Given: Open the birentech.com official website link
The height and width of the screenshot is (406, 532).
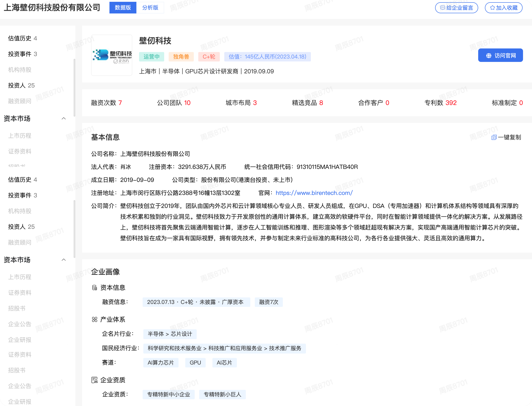Looking at the screenshot, I should [x=314, y=193].
